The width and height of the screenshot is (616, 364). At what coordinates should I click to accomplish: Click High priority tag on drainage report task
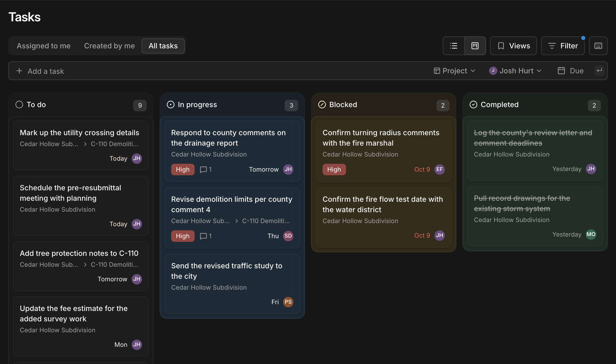coord(183,170)
